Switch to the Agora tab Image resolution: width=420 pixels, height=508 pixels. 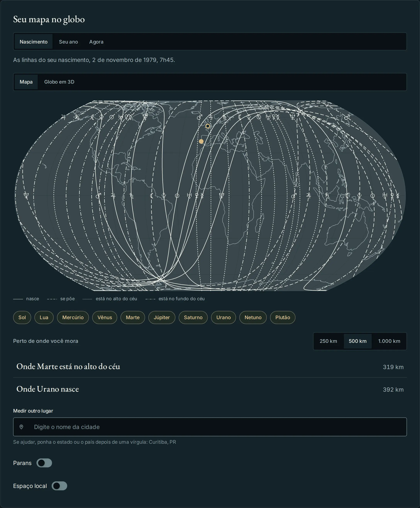pos(96,42)
